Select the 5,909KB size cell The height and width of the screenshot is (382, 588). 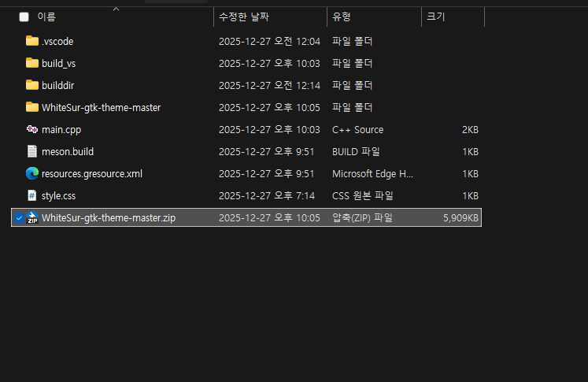point(460,217)
